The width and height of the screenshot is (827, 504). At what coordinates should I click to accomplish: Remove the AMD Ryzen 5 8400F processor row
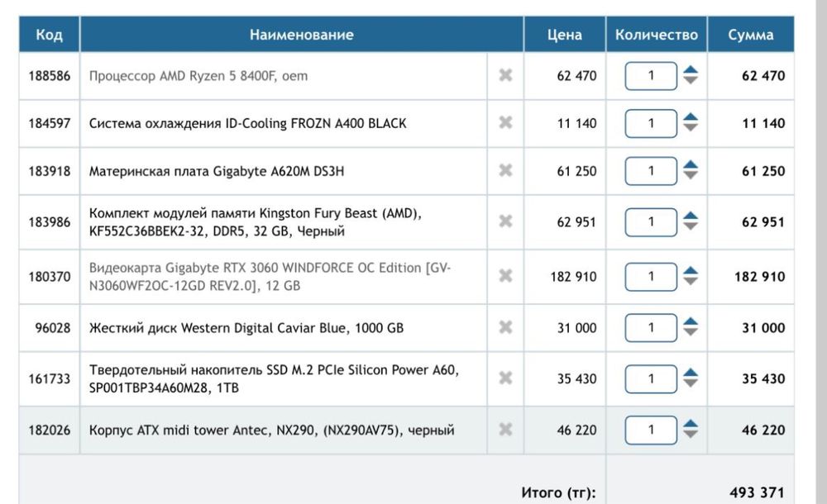505,75
